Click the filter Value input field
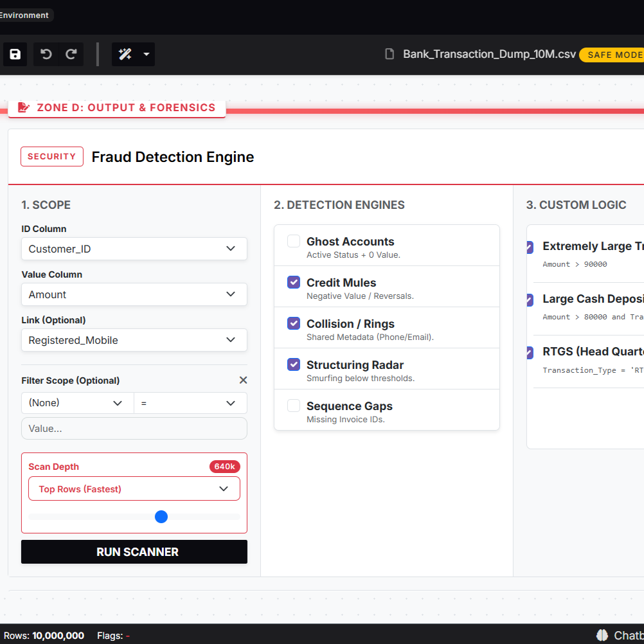The image size is (644, 644). click(x=134, y=429)
